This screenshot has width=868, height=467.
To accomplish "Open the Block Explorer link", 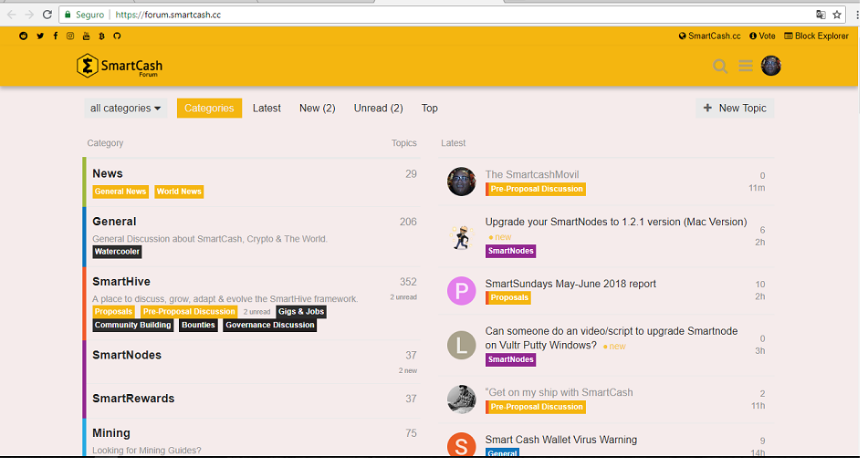I will [817, 36].
